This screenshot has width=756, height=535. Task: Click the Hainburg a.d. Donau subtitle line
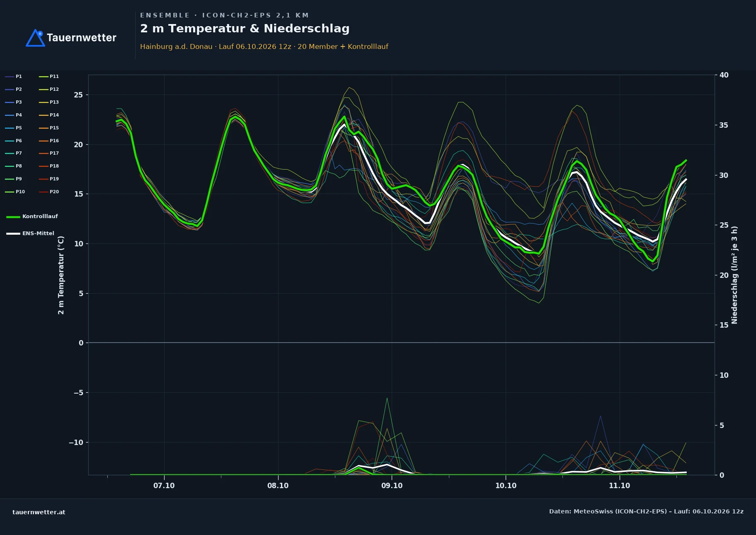pos(264,46)
